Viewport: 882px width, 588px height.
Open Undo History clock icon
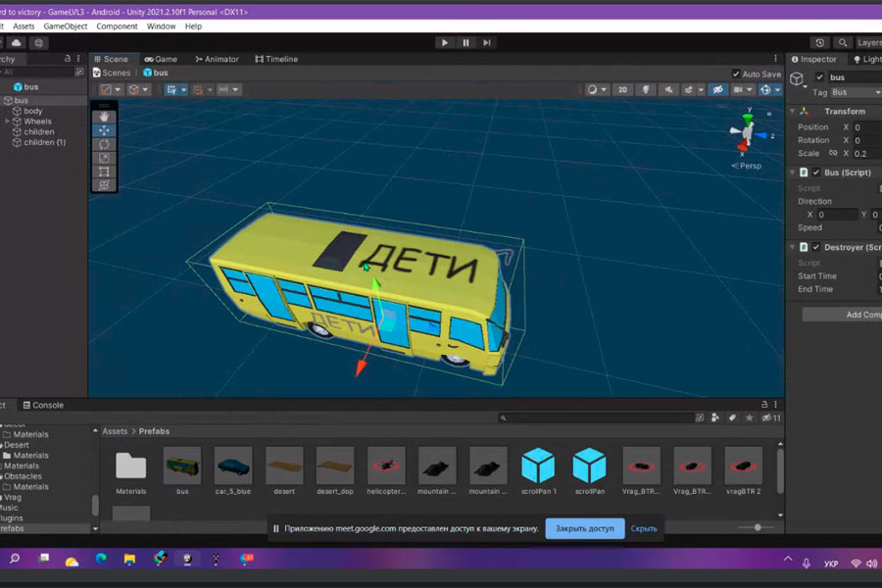coord(820,43)
